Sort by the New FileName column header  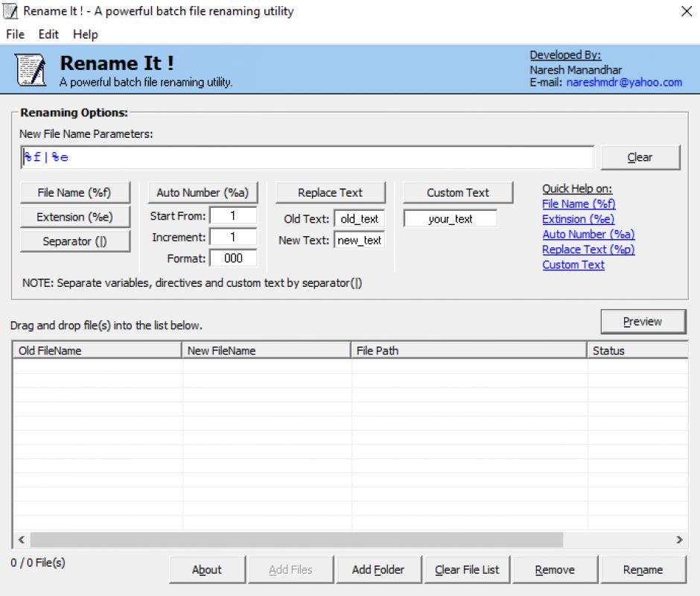click(266, 351)
